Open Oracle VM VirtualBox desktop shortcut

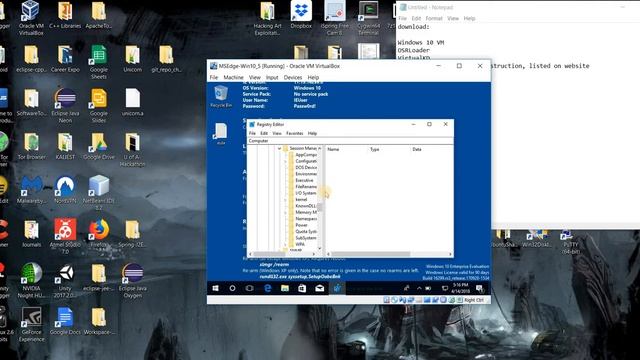point(31,18)
